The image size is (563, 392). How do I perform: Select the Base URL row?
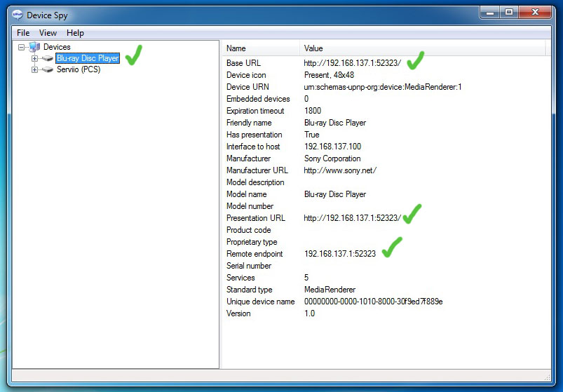click(243, 63)
